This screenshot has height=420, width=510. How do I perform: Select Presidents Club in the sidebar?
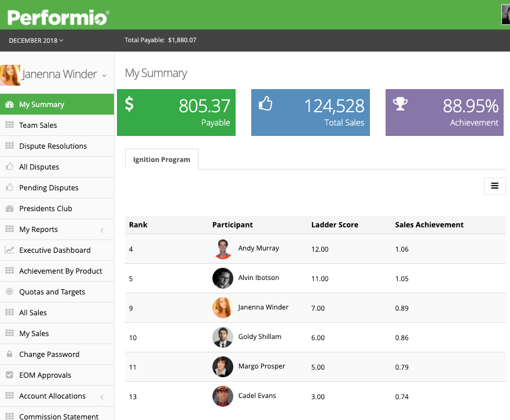57,208
